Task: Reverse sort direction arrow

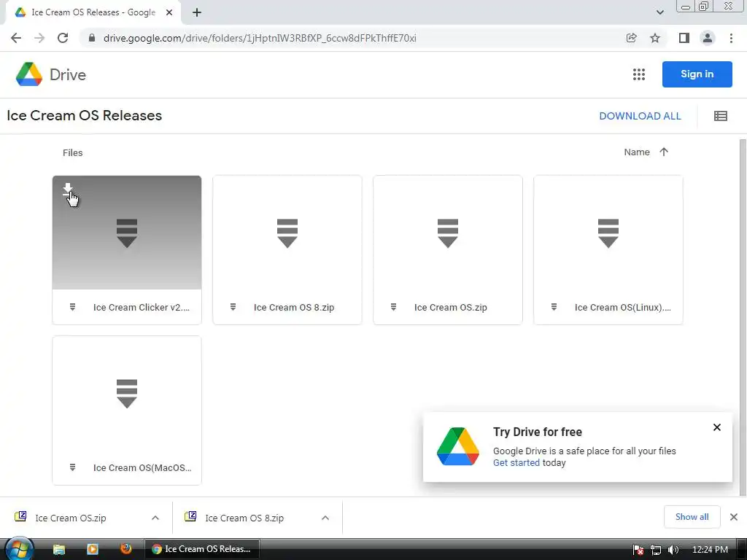Action: click(664, 152)
